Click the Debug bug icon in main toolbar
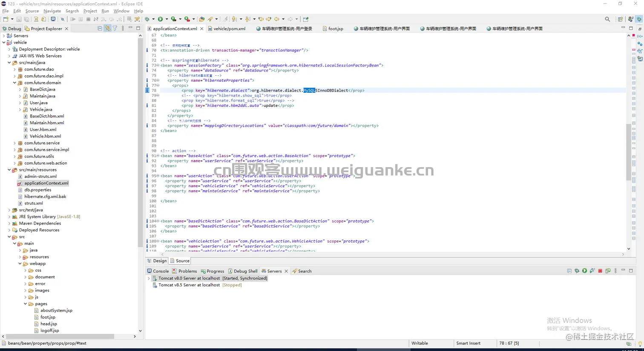The width and height of the screenshot is (644, 351). pos(147,19)
